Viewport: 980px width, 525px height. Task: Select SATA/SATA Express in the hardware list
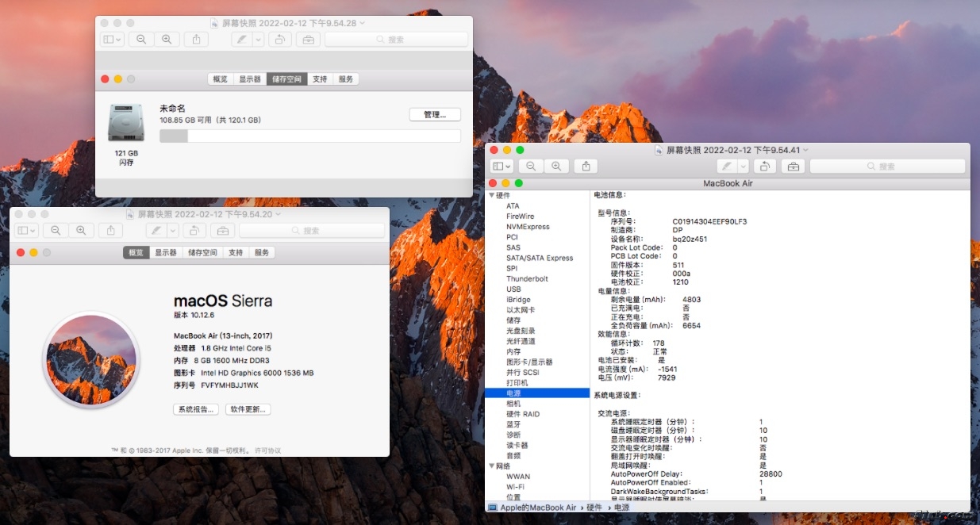coord(540,258)
